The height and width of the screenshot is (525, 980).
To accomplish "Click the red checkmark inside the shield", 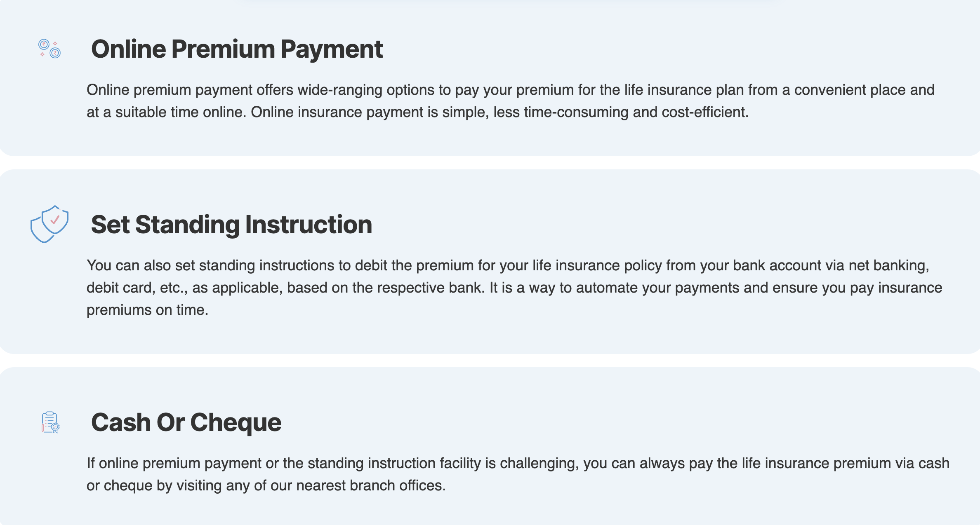I will [x=55, y=219].
